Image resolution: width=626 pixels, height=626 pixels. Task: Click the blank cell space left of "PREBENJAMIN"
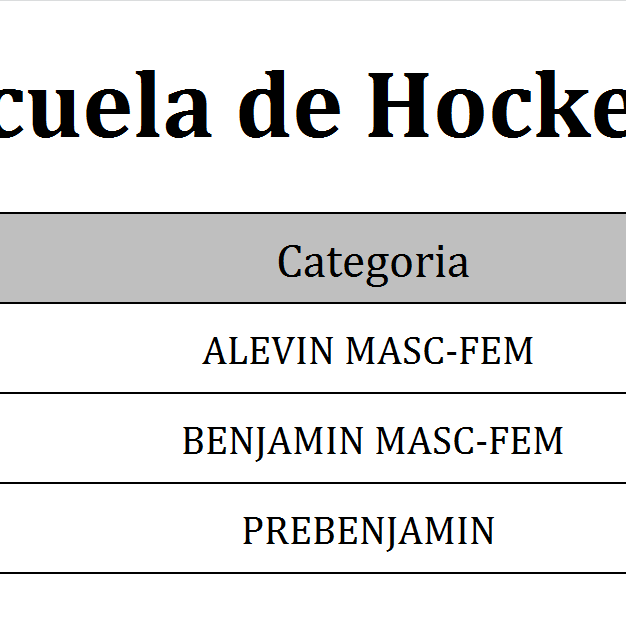coord(110,530)
